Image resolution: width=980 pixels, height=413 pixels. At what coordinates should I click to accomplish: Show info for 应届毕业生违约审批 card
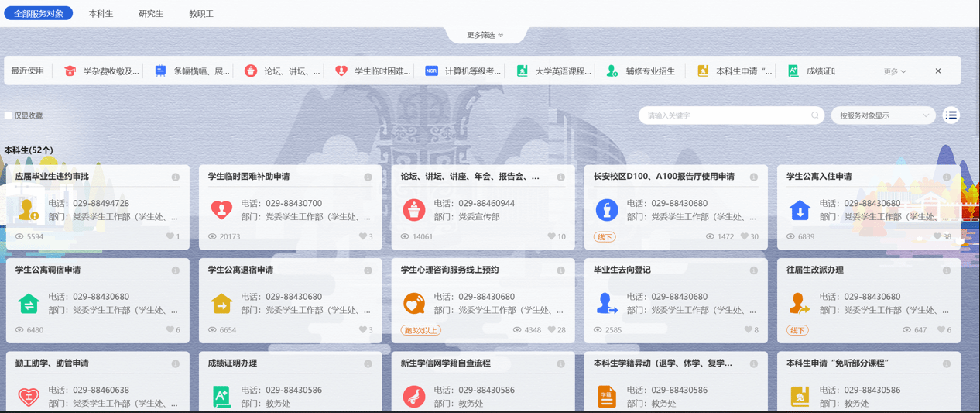tap(176, 177)
